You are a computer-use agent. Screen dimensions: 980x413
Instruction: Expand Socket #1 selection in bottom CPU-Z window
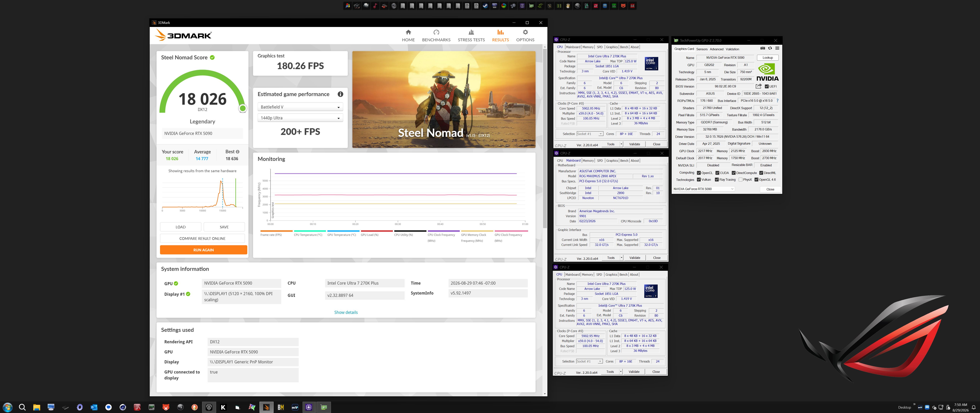click(589, 361)
